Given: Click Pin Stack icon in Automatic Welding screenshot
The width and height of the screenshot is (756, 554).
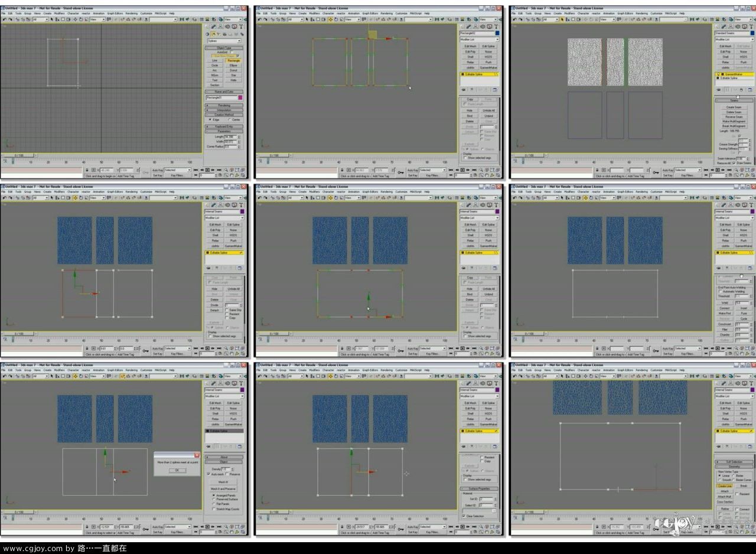Looking at the screenshot, I should (719, 268).
